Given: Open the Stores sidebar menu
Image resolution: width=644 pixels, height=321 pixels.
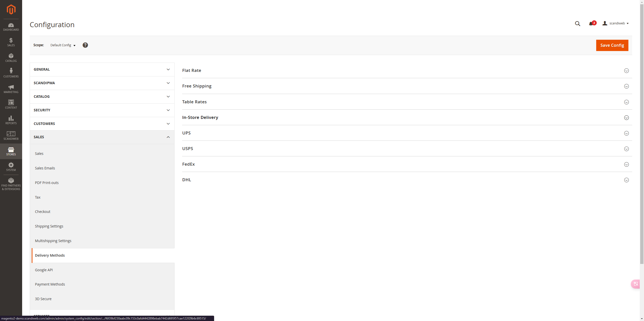Looking at the screenshot, I should point(11,151).
